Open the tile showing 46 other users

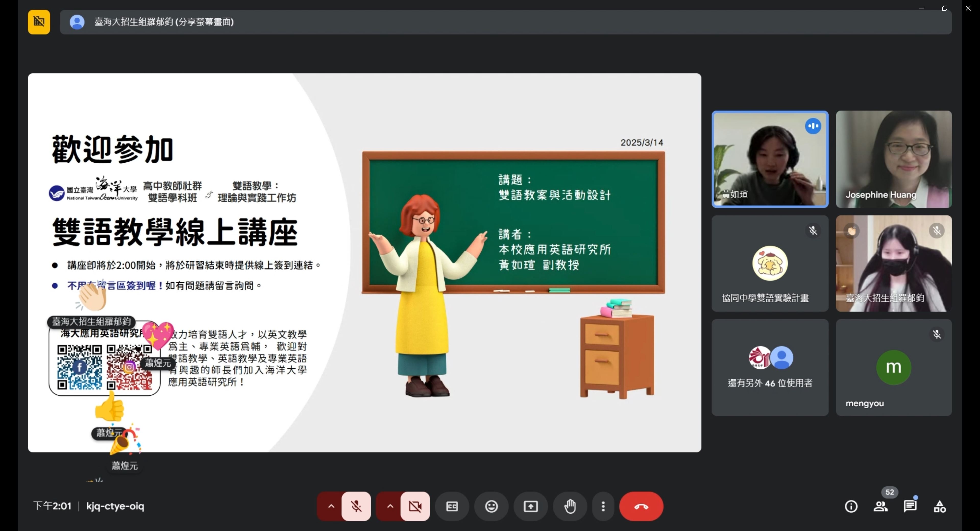pos(770,367)
